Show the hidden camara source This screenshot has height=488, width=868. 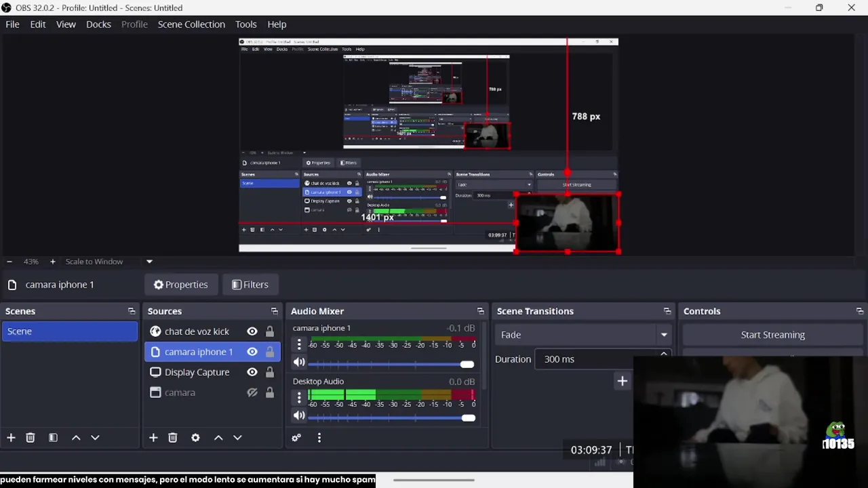click(252, 392)
